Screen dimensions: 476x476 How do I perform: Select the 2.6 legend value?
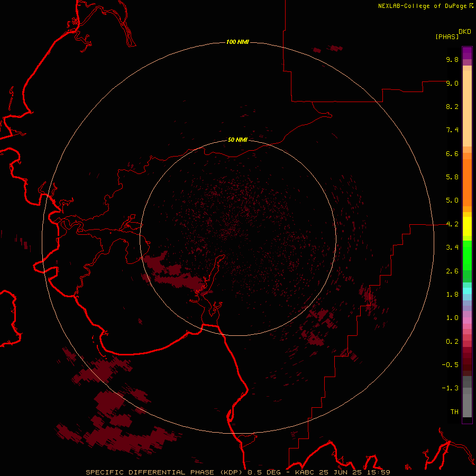(x=452, y=271)
